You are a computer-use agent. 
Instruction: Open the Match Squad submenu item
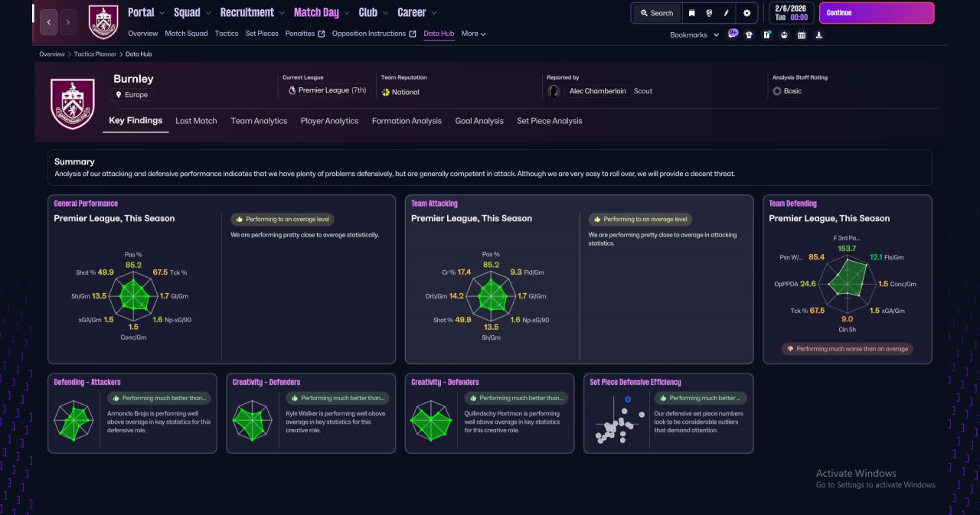186,34
